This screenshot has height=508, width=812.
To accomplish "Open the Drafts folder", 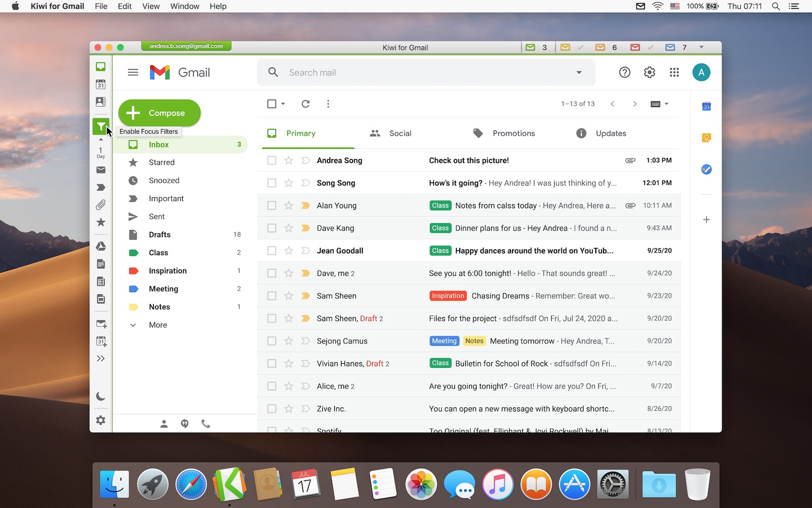I will [180, 235].
